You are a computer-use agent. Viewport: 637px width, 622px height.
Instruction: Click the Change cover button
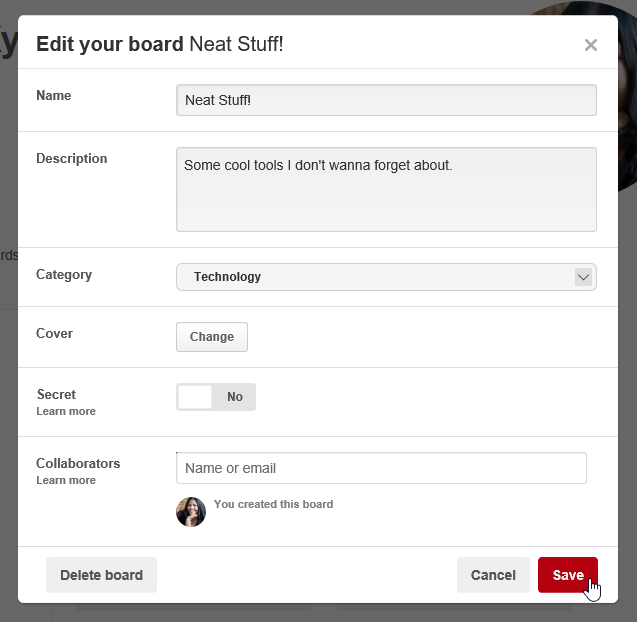coord(212,337)
